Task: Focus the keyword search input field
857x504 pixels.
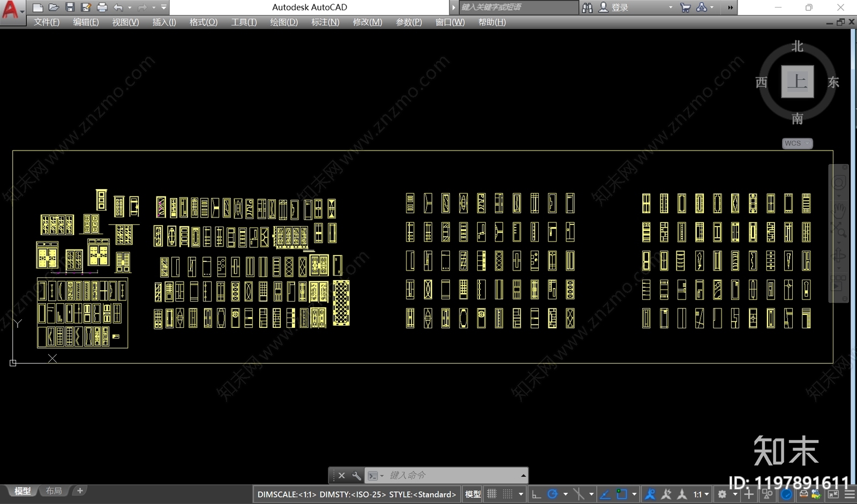Action: [518, 7]
